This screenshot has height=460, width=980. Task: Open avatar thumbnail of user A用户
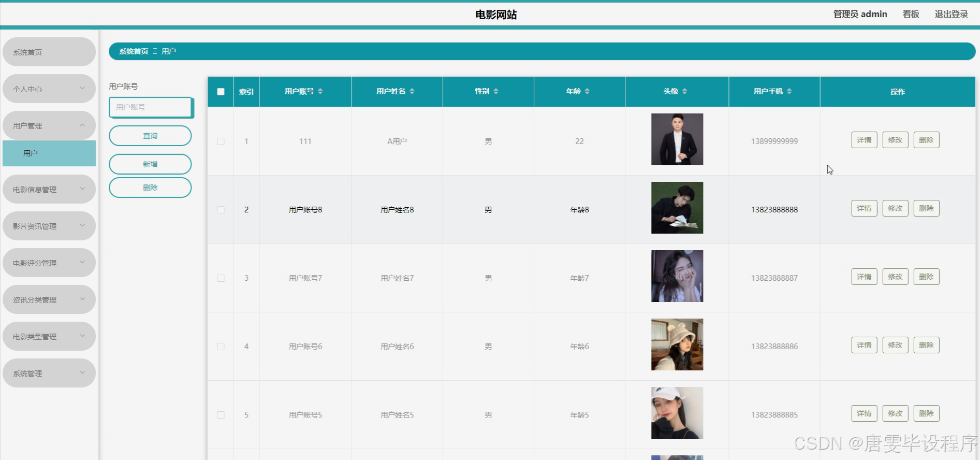pos(677,139)
